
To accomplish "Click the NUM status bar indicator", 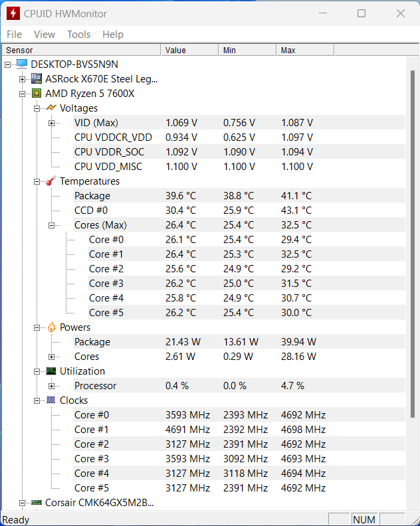I will click(364, 519).
